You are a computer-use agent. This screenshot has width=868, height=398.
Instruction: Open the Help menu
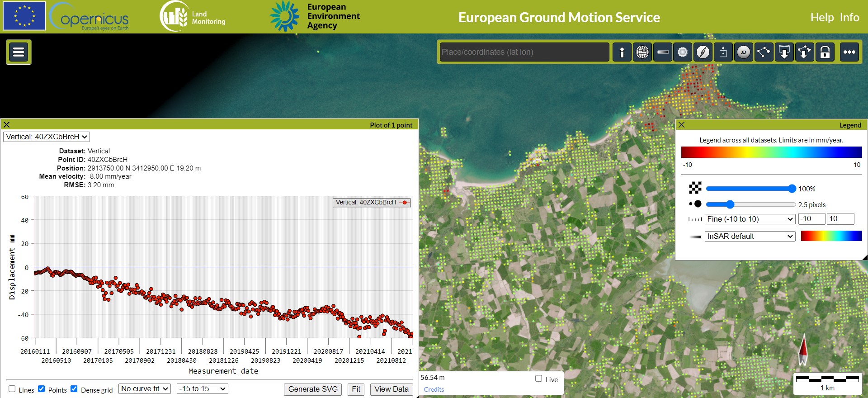(x=822, y=17)
